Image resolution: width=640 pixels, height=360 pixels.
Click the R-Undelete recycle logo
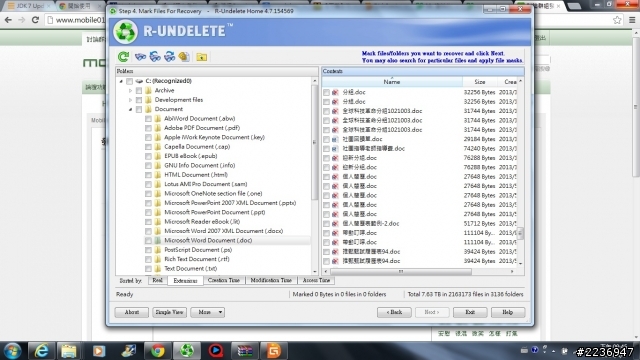coord(125,32)
